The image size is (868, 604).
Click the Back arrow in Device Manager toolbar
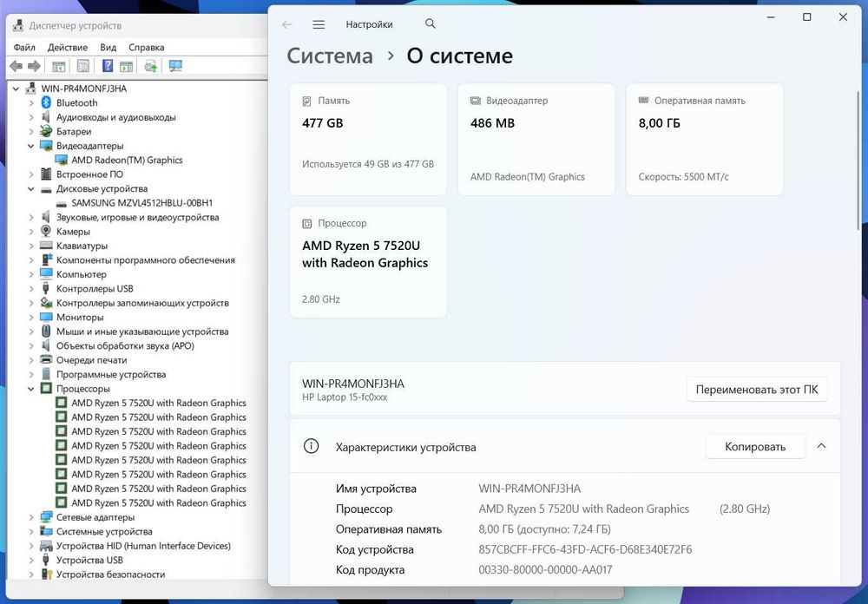pos(16,67)
